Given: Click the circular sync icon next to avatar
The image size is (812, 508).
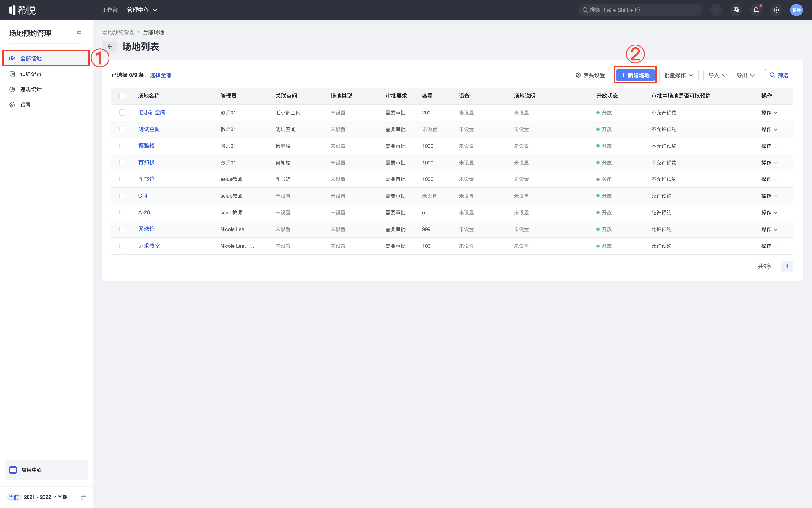Looking at the screenshot, I should (776, 10).
